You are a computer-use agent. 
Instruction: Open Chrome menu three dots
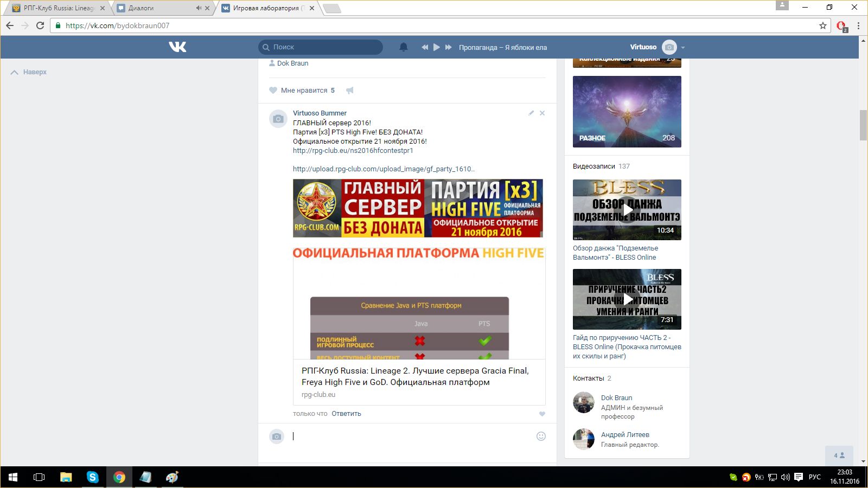(x=858, y=25)
